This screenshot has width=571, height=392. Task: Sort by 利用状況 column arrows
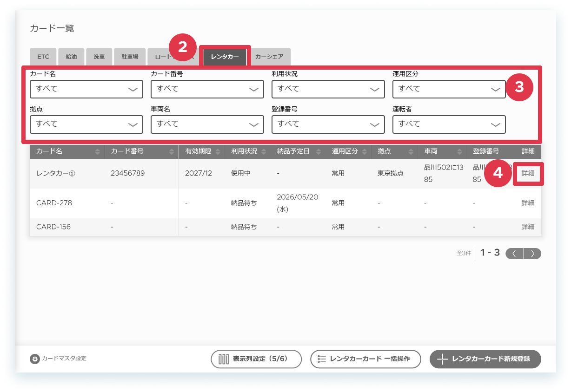(264, 151)
